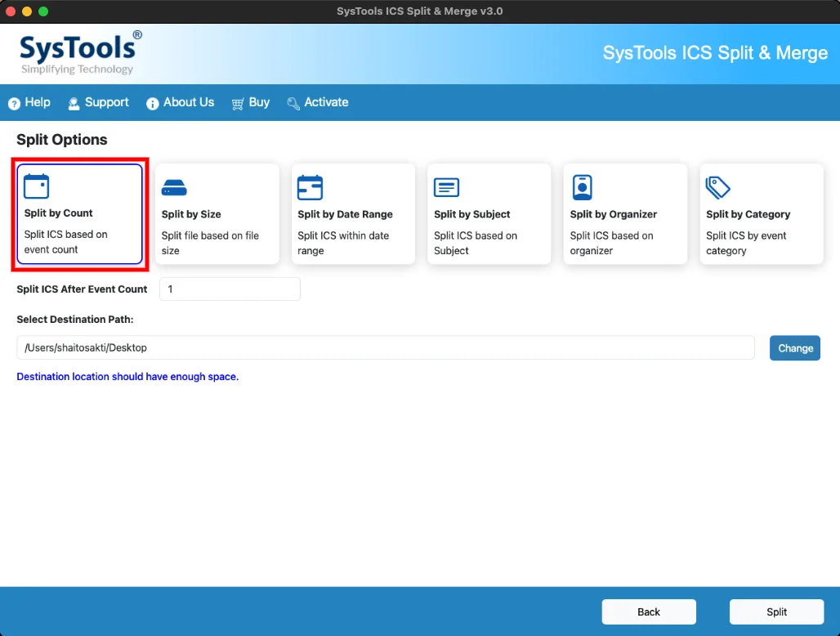Screen dimensions: 840x636
Task: Click the Split by Category tag icon
Action: 718,187
